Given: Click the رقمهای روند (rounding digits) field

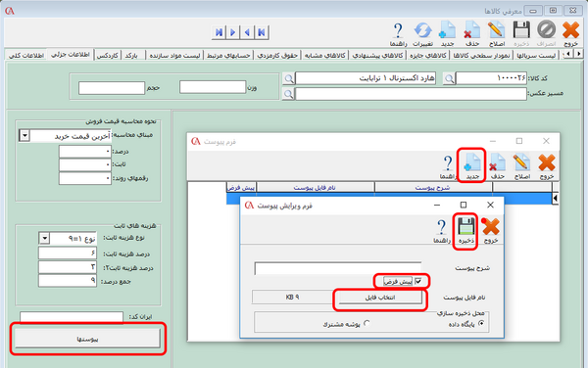Looking at the screenshot, I should tap(85, 178).
